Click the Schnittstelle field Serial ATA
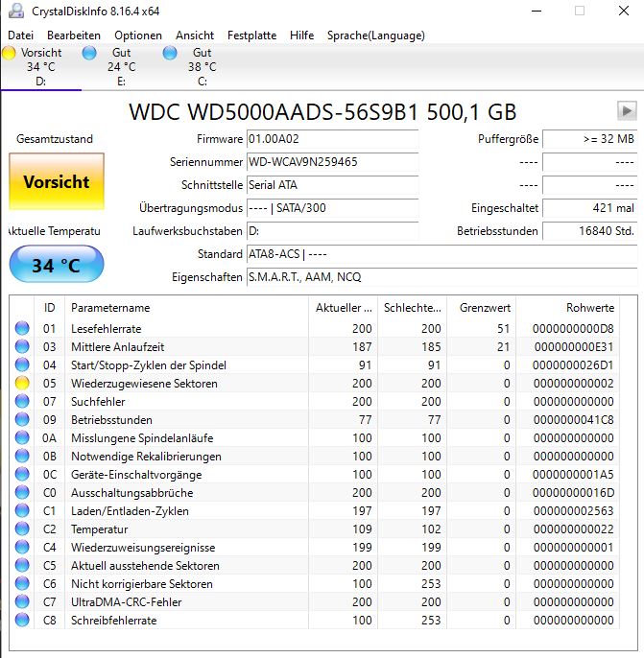 click(x=332, y=185)
